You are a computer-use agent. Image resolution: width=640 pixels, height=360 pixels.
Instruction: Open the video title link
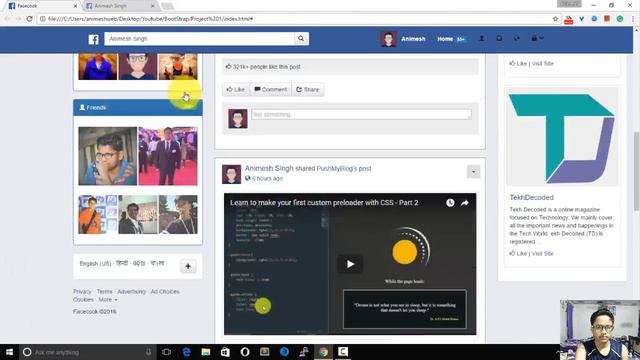[x=324, y=203]
